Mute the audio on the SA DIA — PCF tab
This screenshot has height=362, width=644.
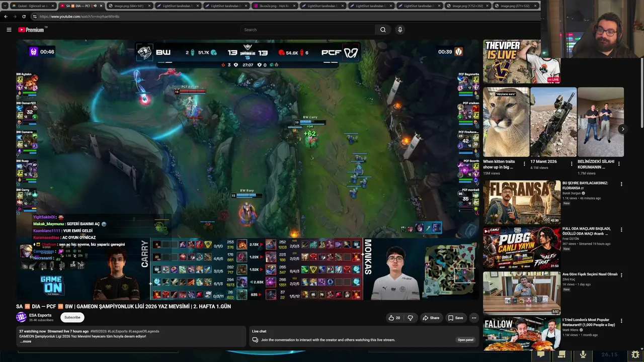tap(95, 6)
